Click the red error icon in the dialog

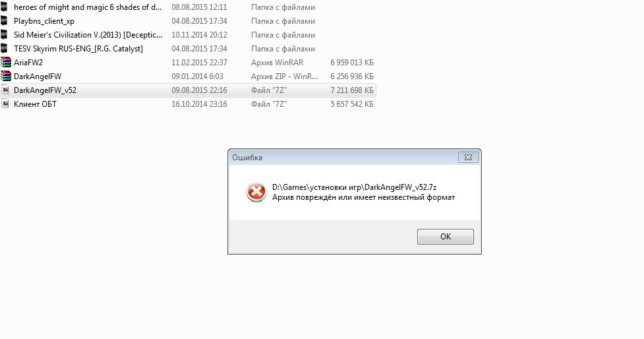tap(256, 193)
